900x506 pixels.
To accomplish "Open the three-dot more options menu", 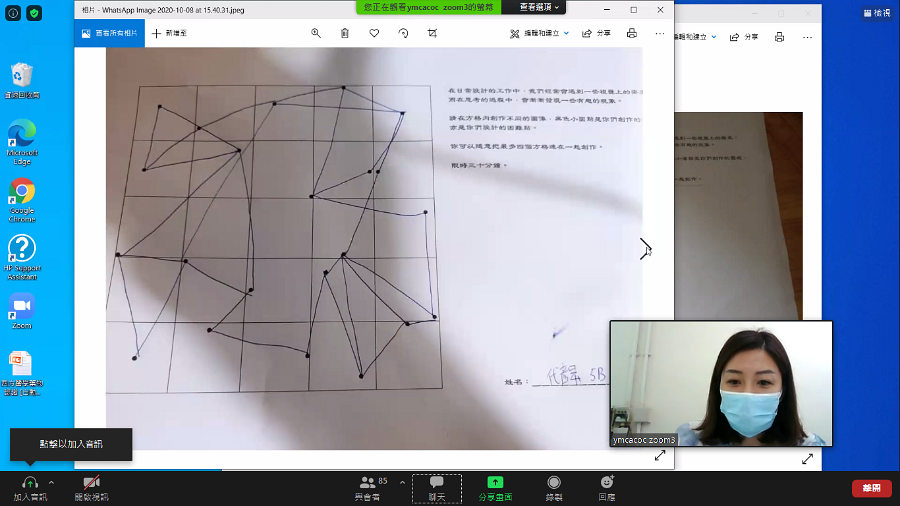I will 660,33.
